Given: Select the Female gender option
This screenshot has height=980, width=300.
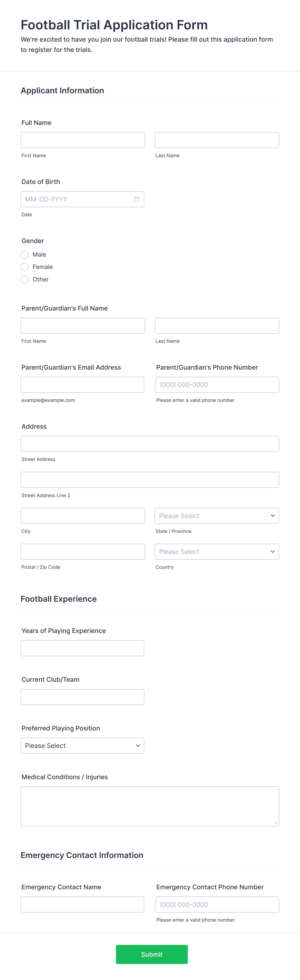Looking at the screenshot, I should point(24,267).
